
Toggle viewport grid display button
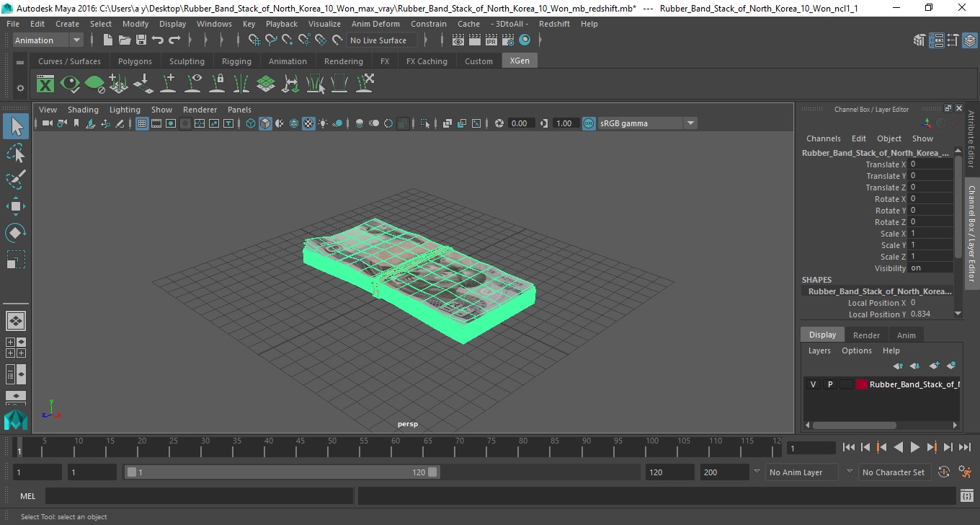pyautogui.click(x=142, y=123)
